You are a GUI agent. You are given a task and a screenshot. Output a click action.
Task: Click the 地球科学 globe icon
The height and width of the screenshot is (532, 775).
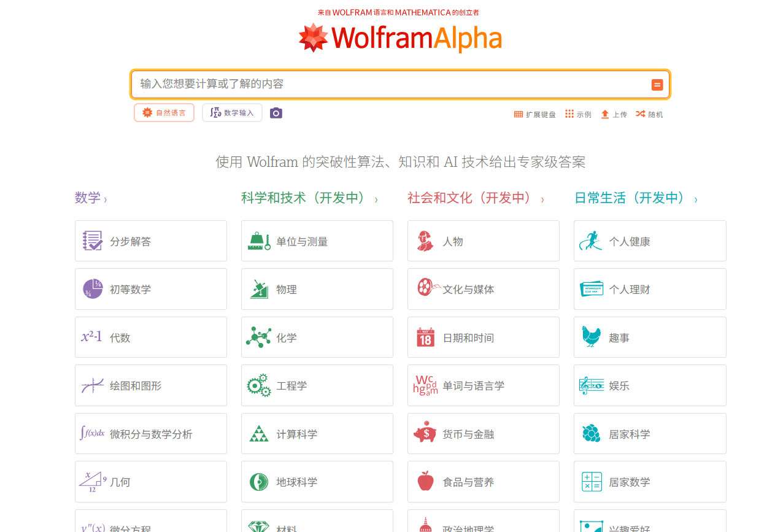click(x=259, y=482)
